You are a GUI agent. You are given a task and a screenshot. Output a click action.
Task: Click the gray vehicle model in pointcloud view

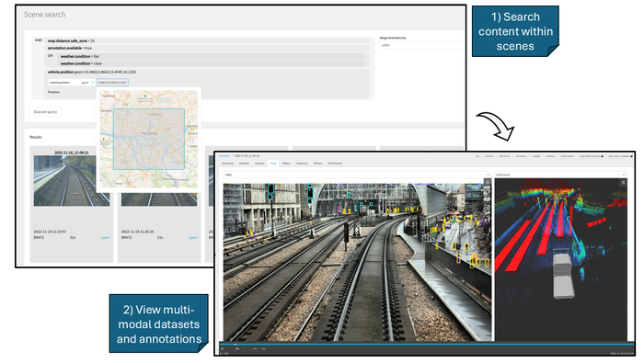pyautogui.click(x=563, y=273)
